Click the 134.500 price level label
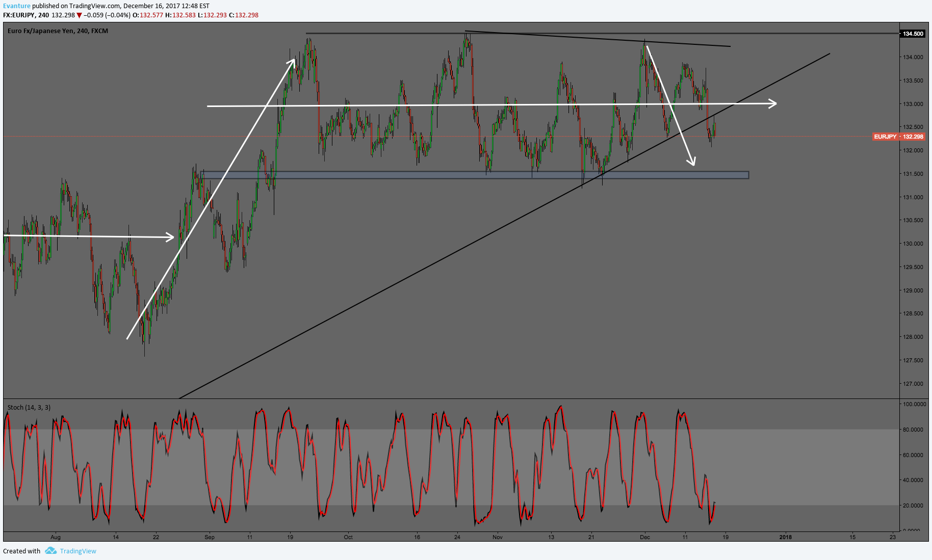932x560 pixels. click(913, 34)
